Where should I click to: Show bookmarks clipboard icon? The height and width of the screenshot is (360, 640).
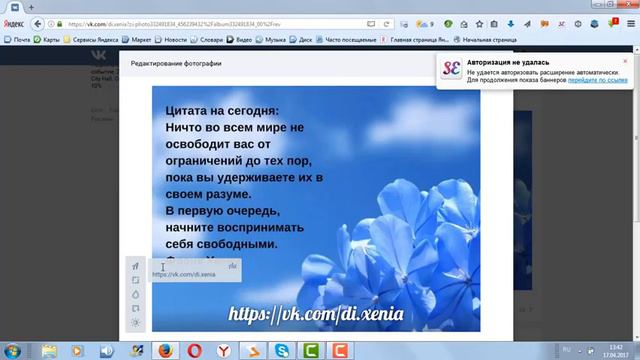494,24
